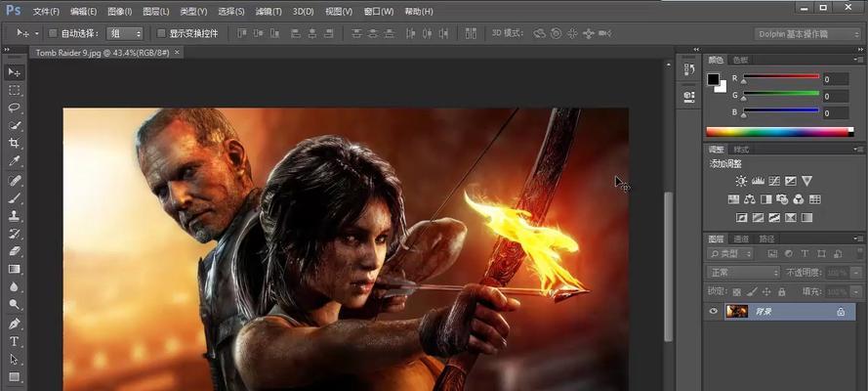Viewport: 868px width, 391px height.
Task: Add a Black & White adjustment
Action: (766, 199)
